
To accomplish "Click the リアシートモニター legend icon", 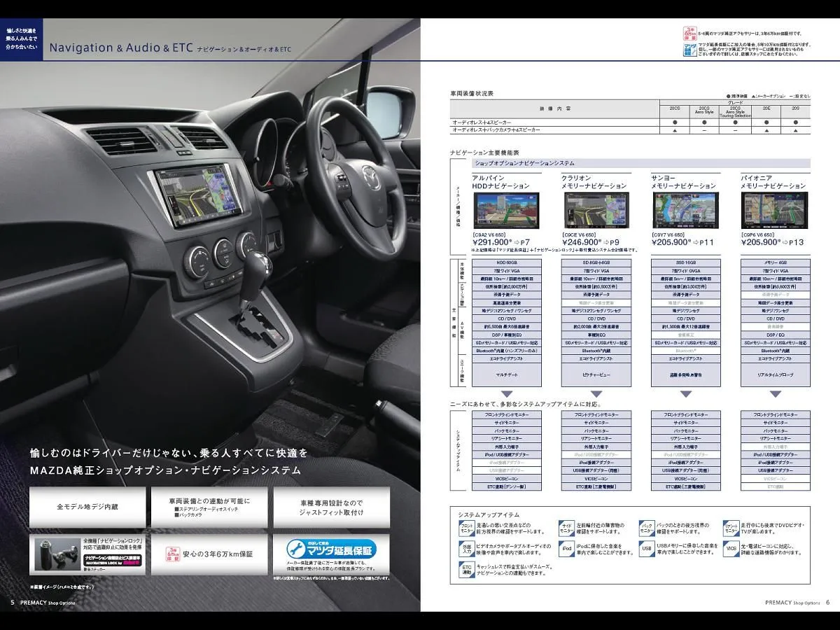I will (731, 528).
